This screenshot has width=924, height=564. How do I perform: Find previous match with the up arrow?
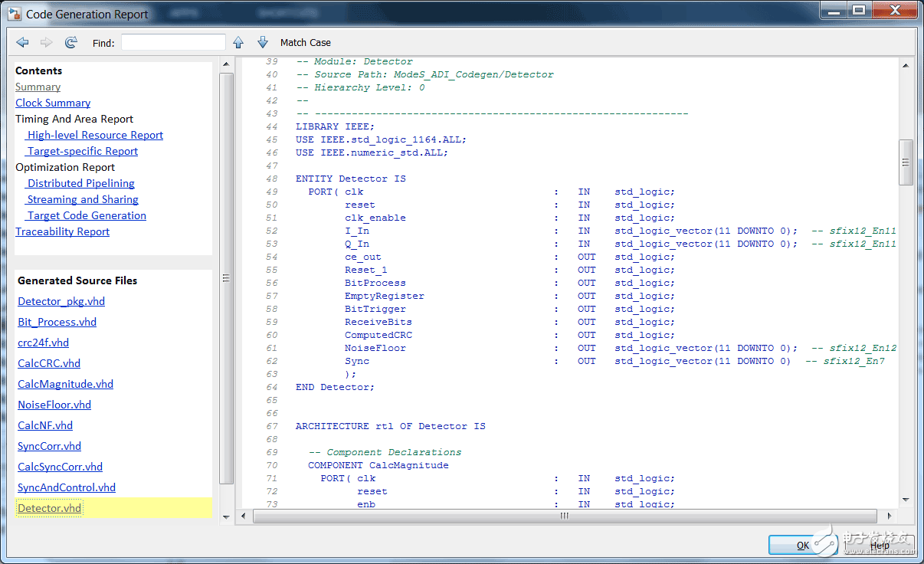[x=238, y=42]
